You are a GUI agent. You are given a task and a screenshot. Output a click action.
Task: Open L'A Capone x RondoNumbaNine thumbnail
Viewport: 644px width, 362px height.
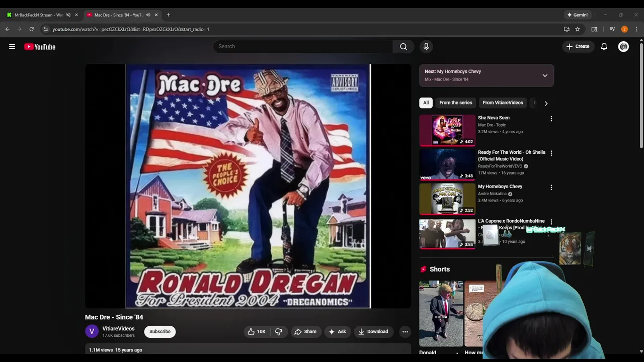(447, 233)
